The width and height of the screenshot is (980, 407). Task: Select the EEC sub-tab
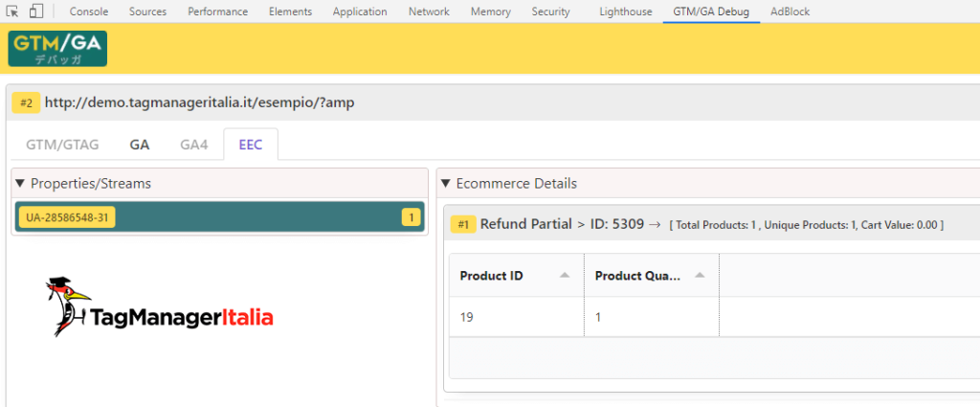click(x=251, y=145)
